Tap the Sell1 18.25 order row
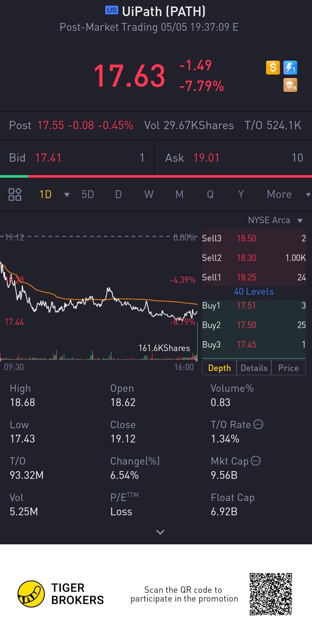 254,277
